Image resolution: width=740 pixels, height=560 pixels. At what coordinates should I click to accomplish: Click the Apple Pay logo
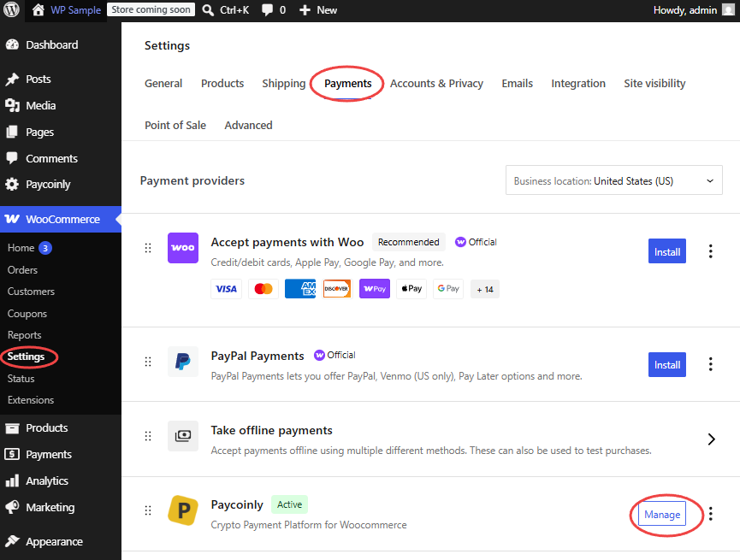click(411, 289)
